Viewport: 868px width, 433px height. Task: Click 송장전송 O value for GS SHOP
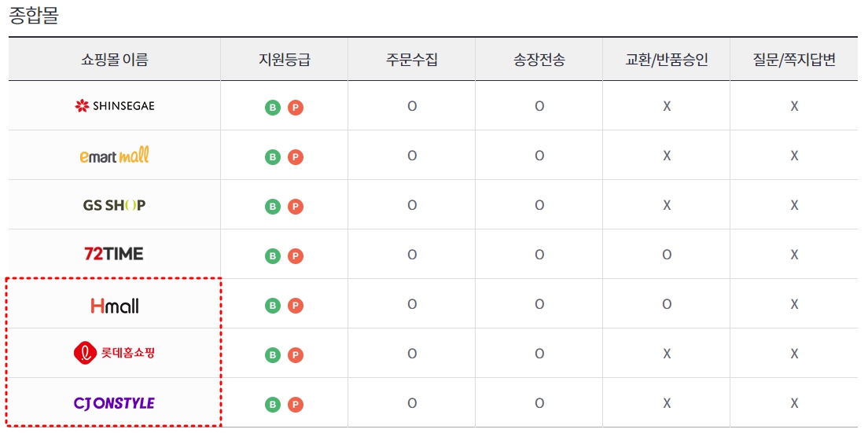click(x=539, y=205)
